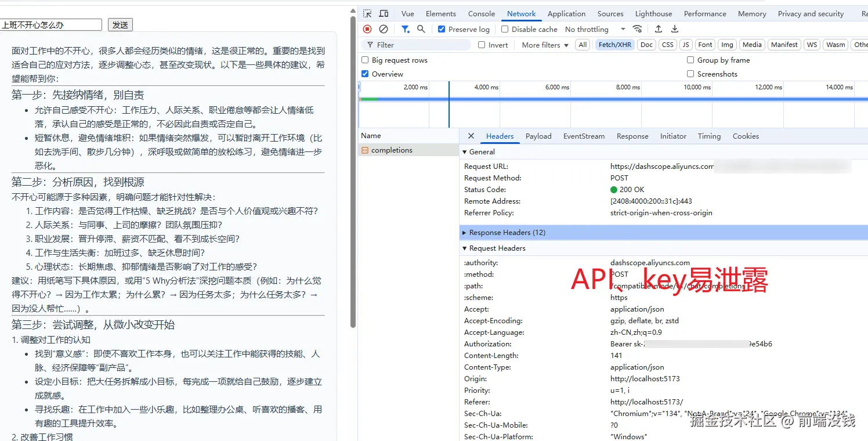Open the Elements tab
The image size is (868, 441).
click(441, 13)
